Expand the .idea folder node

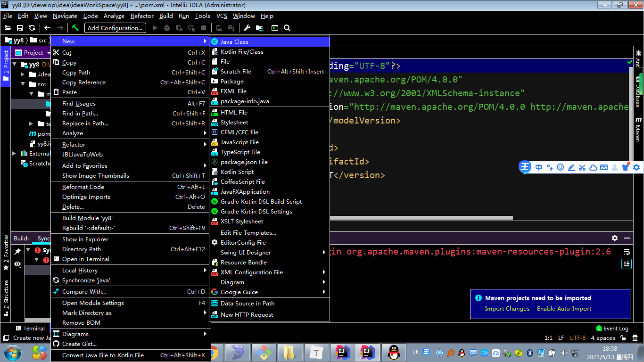pos(23,74)
